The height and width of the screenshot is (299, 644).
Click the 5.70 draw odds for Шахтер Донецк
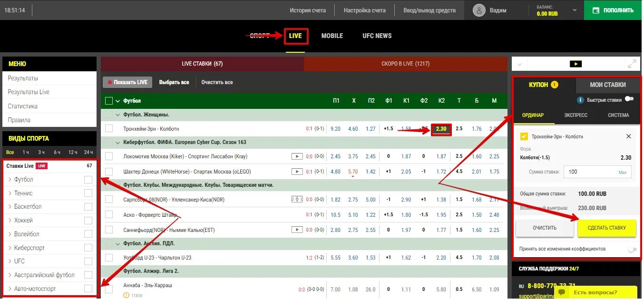tap(353, 172)
